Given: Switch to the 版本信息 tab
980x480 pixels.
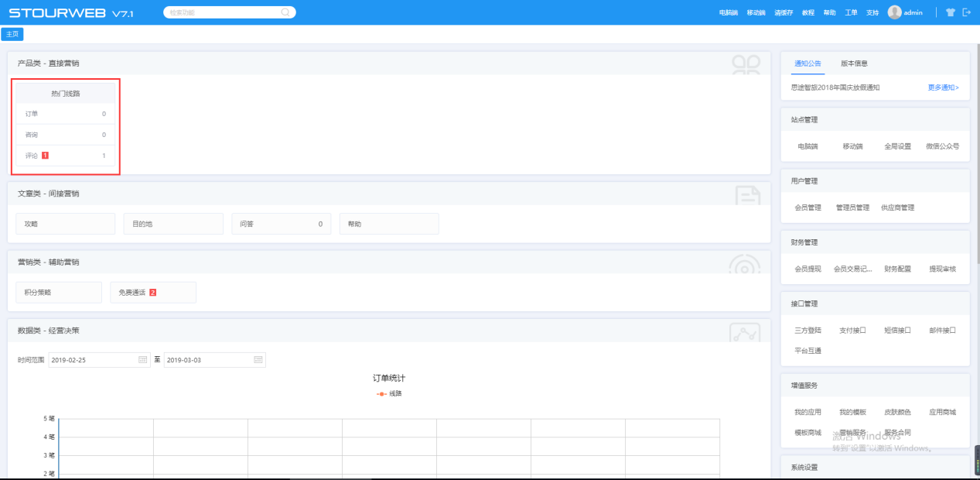Looking at the screenshot, I should click(x=855, y=63).
